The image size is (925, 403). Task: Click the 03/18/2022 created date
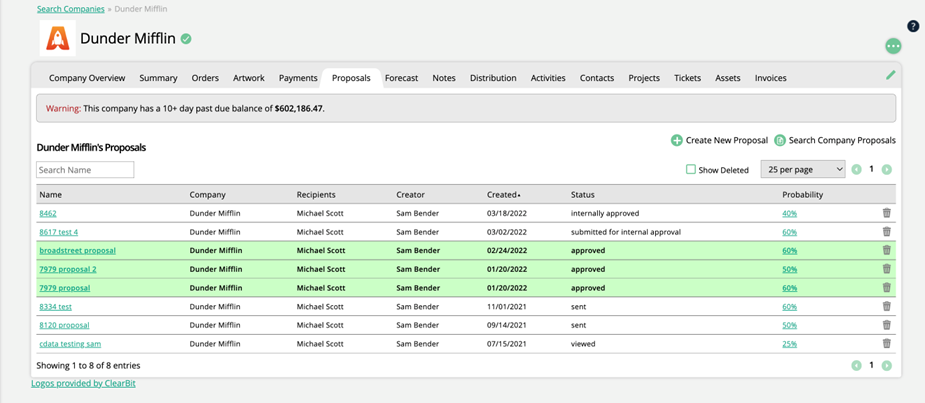tap(506, 214)
